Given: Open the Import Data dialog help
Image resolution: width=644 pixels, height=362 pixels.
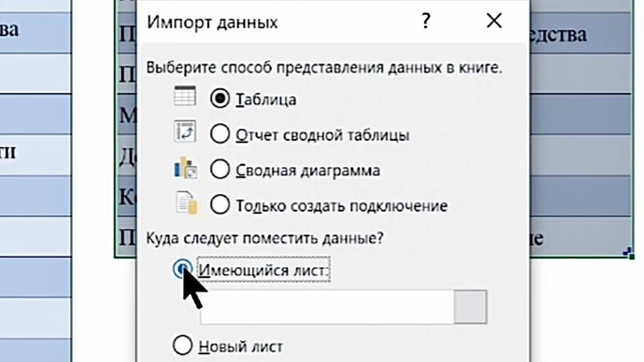Looking at the screenshot, I should point(426,22).
